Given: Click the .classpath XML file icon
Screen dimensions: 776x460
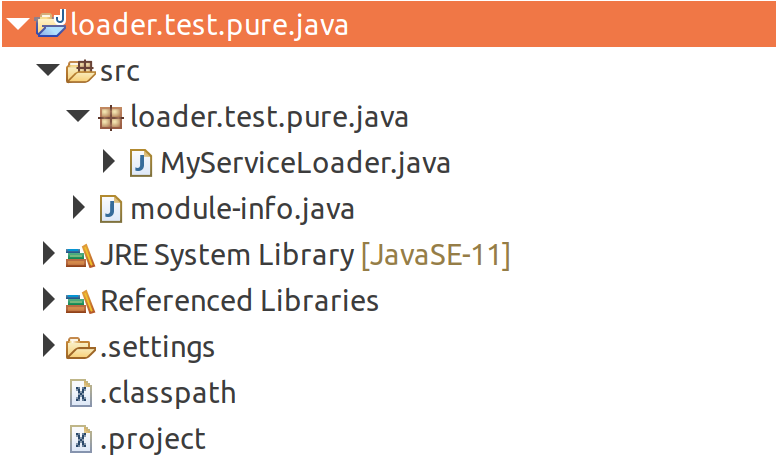Looking at the screenshot, I should click(81, 393).
